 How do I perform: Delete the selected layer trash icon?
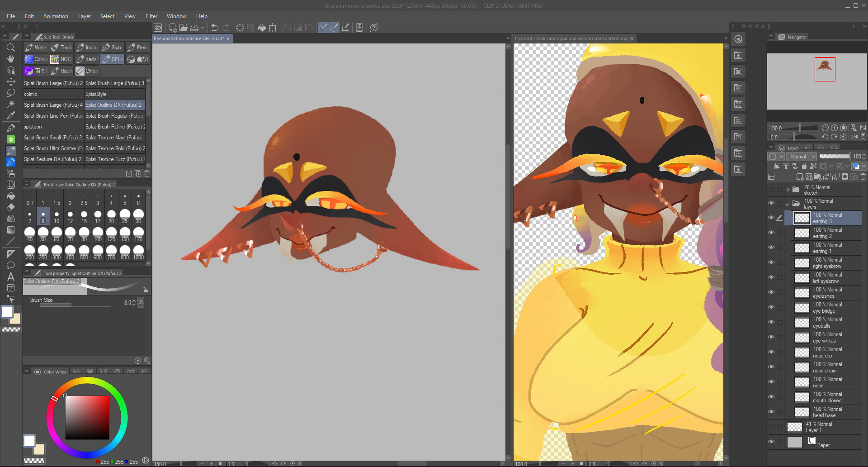point(863,177)
